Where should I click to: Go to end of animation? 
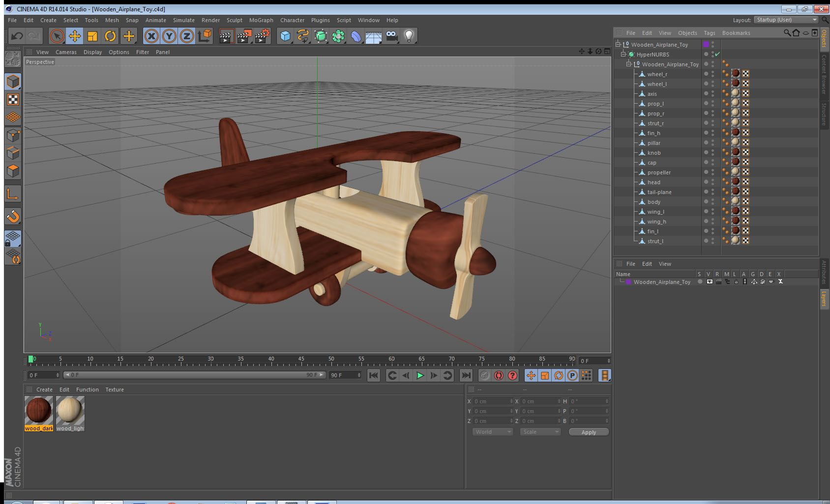[x=466, y=375]
